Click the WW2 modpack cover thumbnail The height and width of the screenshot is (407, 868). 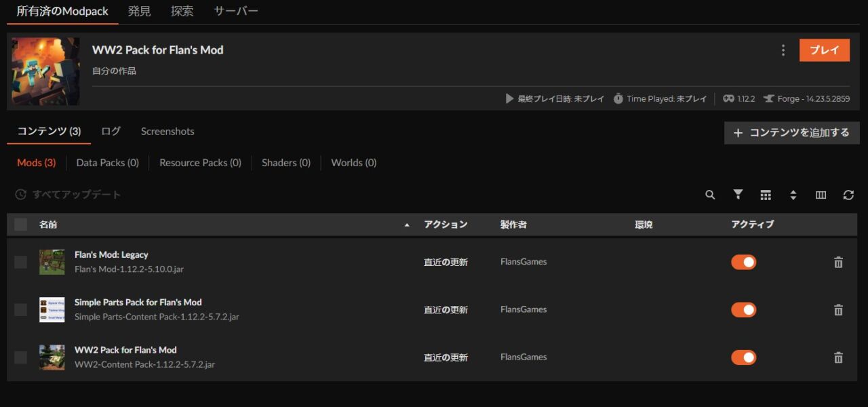tap(45, 71)
